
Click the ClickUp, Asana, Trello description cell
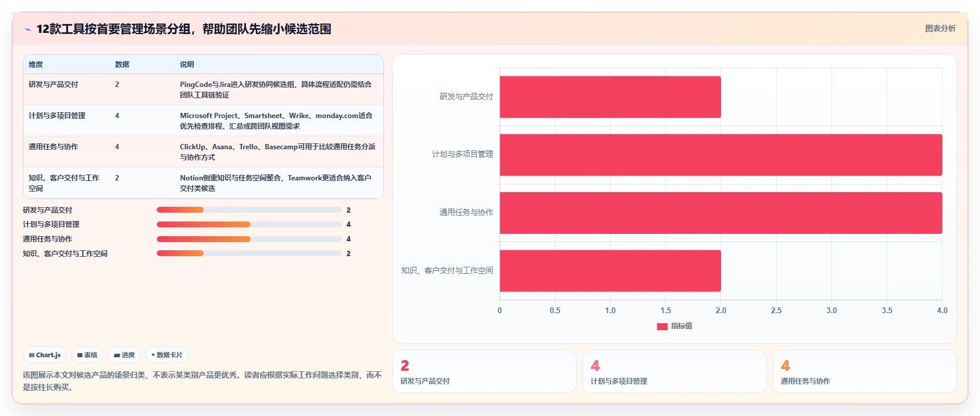(278, 152)
